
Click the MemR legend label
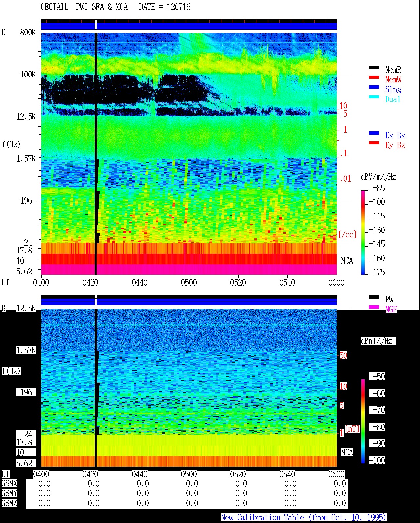pyautogui.click(x=393, y=70)
